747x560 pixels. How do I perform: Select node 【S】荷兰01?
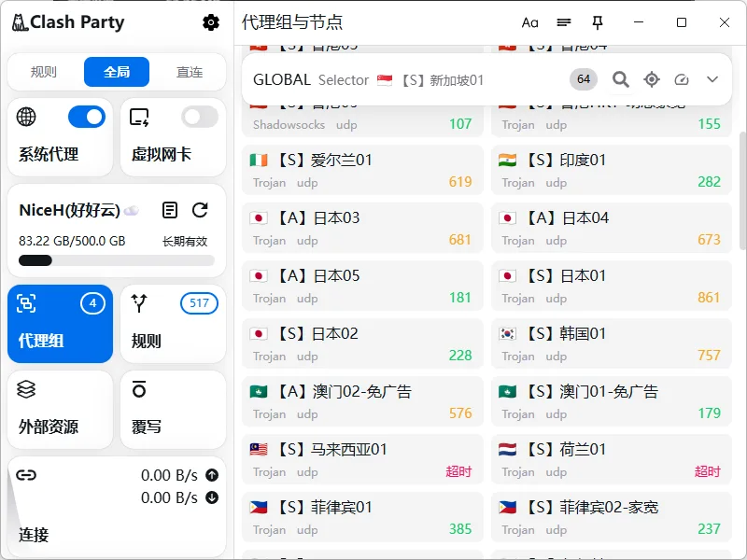click(x=612, y=459)
